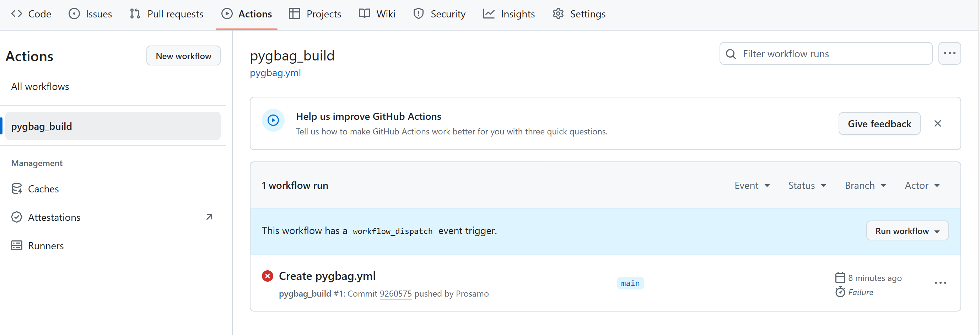
Task: Click the Caches database icon
Action: 17,189
